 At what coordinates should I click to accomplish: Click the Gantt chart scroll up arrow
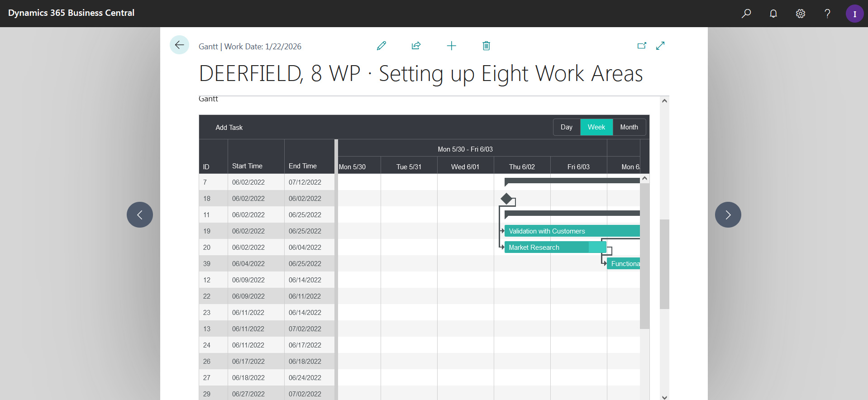click(x=645, y=179)
